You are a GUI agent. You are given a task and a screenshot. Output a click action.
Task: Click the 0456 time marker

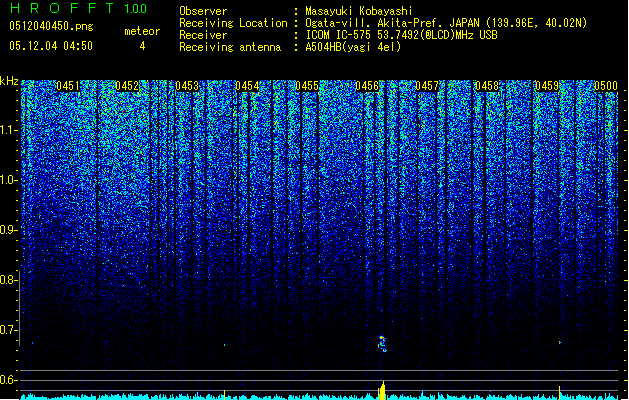click(x=367, y=86)
